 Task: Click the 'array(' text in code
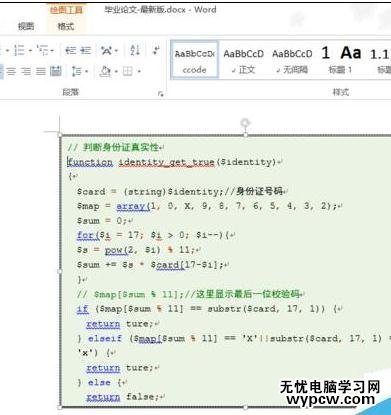coord(133,206)
